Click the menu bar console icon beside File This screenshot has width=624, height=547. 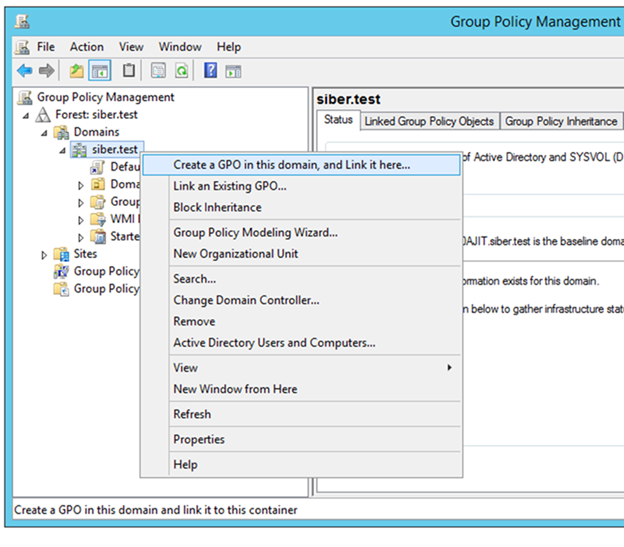[x=22, y=47]
